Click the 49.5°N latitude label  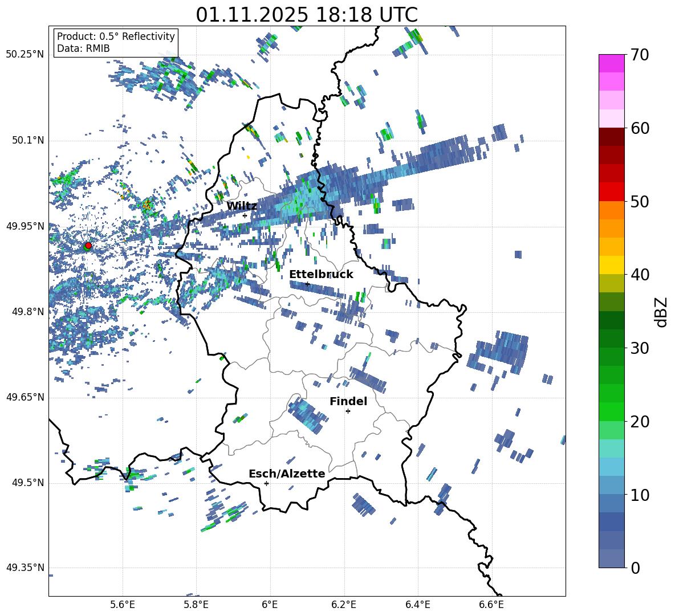click(x=28, y=483)
